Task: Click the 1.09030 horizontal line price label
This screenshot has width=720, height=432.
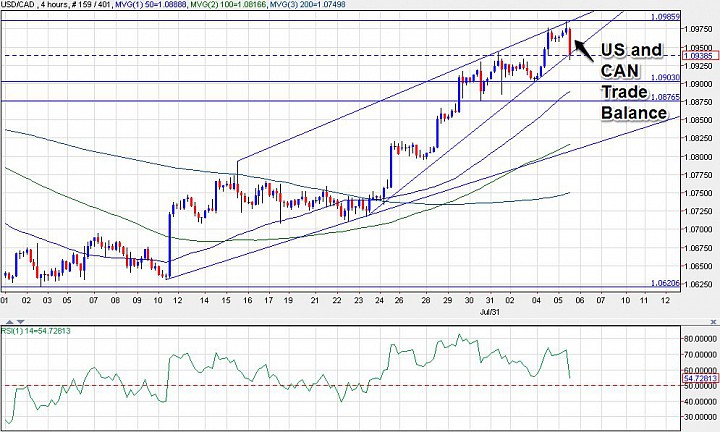Action: tap(665, 78)
